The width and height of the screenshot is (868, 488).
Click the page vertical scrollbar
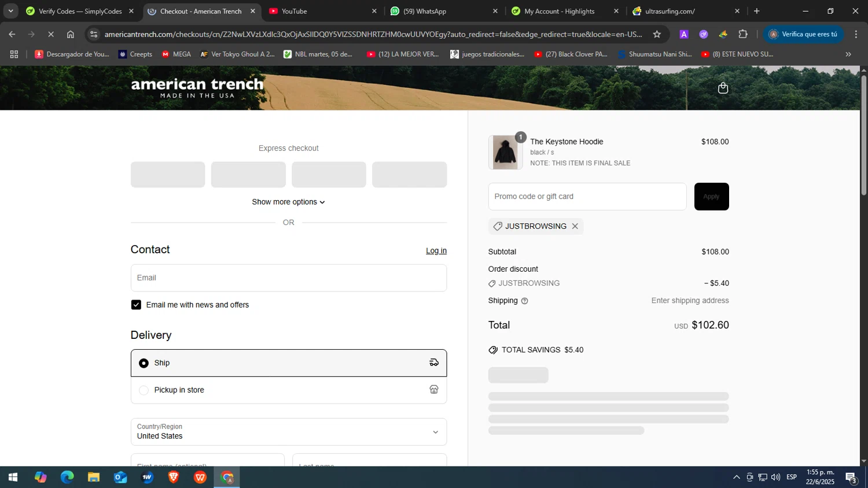pos(863,134)
